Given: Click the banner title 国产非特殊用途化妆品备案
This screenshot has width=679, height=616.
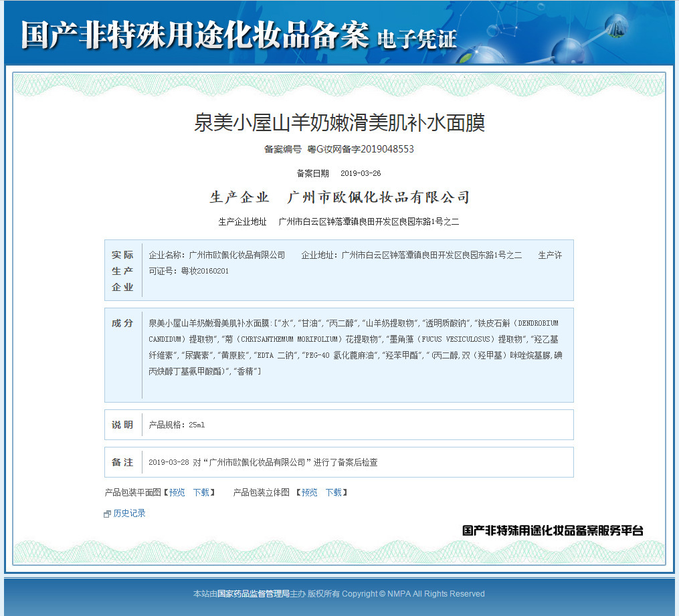Looking at the screenshot, I should pos(195,35).
